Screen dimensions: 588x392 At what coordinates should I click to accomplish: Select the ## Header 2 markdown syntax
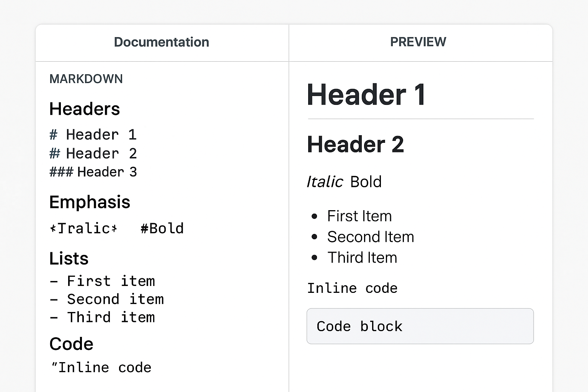tap(93, 153)
